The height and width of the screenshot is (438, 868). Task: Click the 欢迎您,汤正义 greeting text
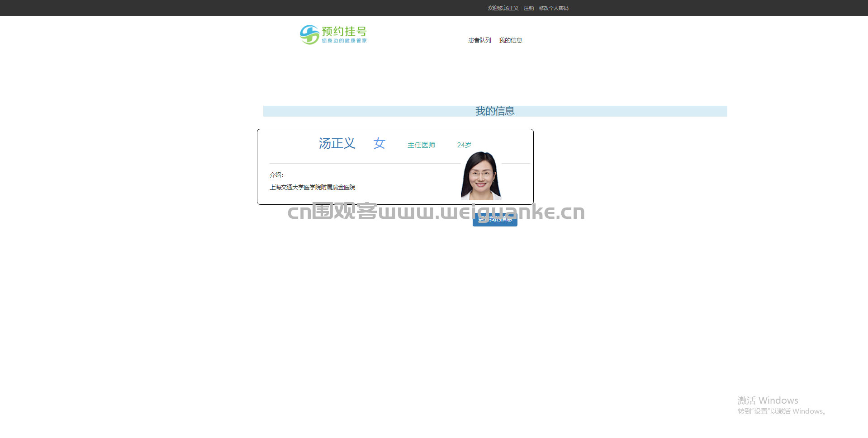[x=503, y=8]
